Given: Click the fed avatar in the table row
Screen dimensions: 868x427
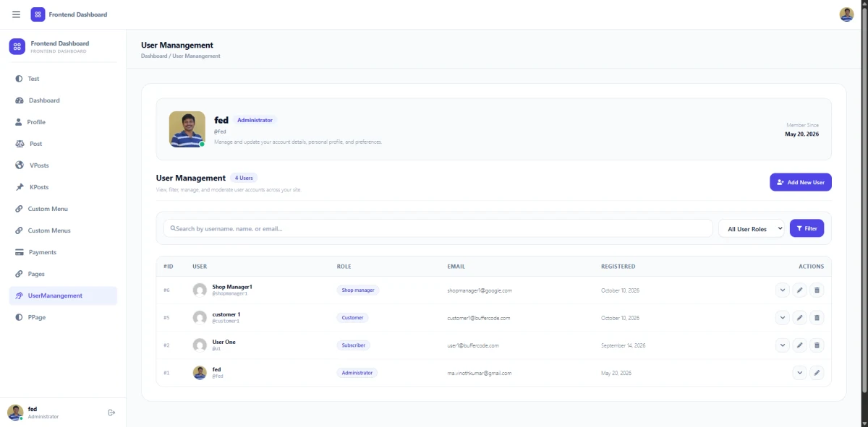Looking at the screenshot, I should pos(200,373).
